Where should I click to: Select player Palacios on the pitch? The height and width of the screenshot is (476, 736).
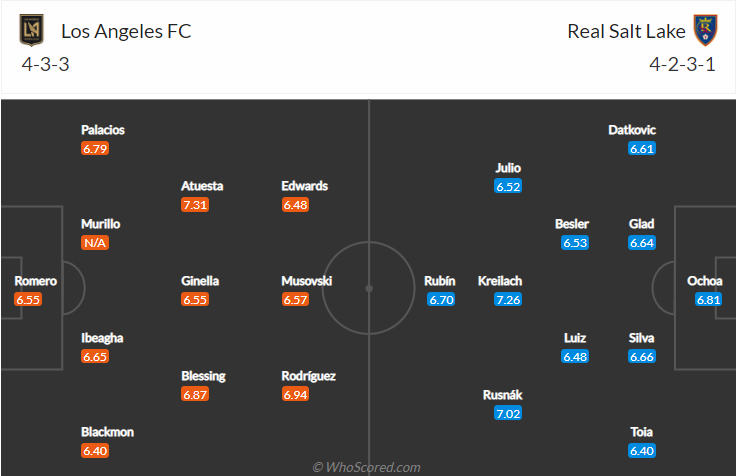103,130
